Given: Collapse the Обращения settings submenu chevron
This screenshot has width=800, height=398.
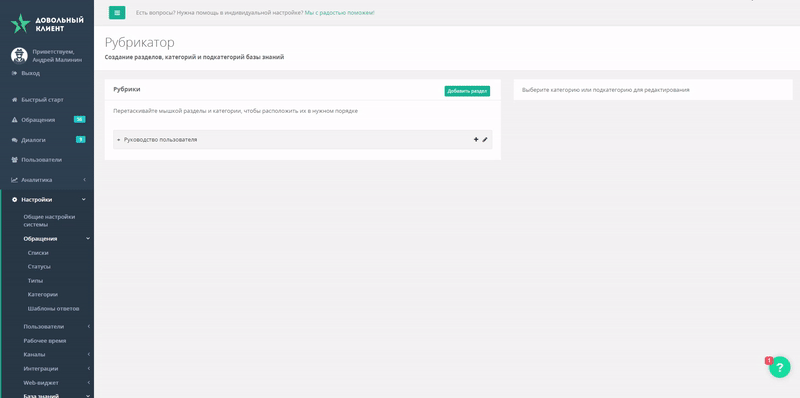Looking at the screenshot, I should 88,238.
